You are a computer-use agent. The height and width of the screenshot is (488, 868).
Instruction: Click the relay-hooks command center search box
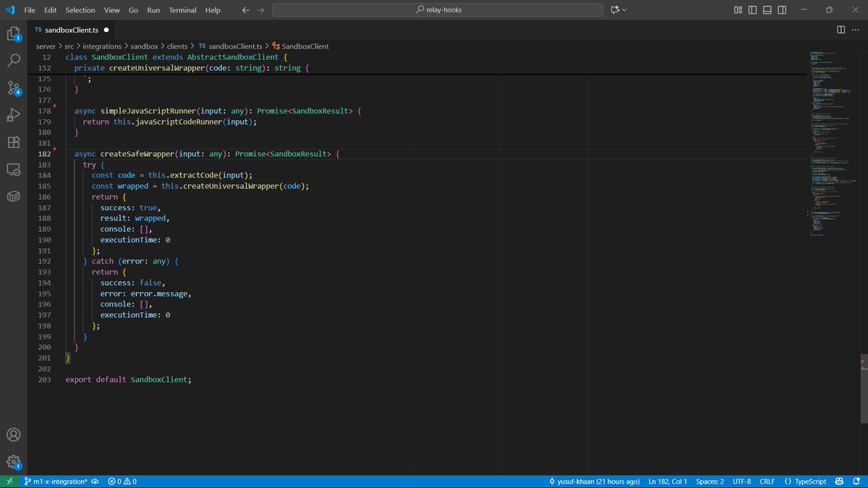(438, 10)
